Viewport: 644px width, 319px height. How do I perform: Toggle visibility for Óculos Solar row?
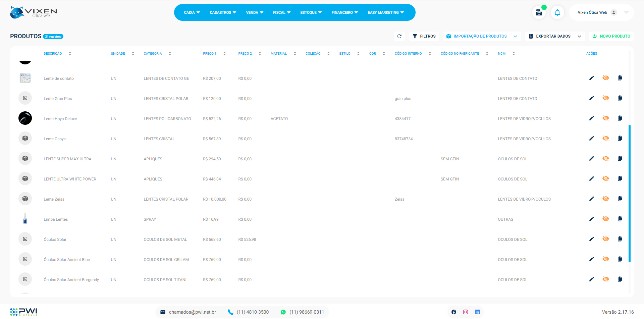[x=605, y=239]
